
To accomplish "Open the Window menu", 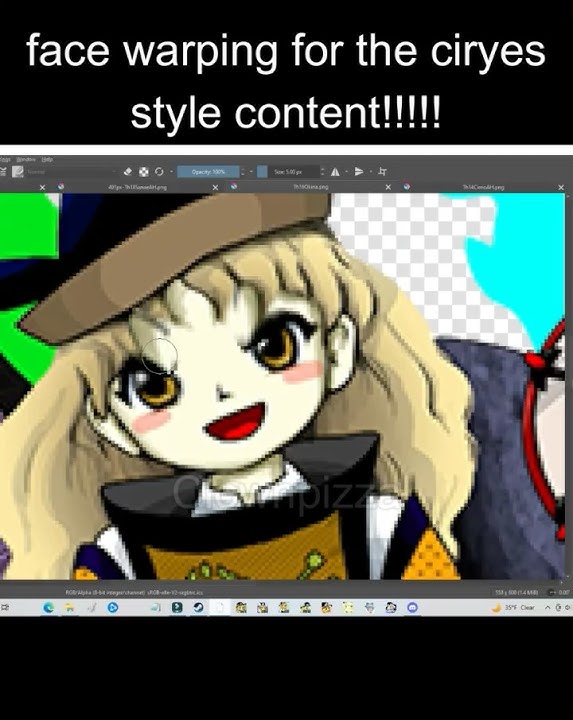I will [x=26, y=159].
